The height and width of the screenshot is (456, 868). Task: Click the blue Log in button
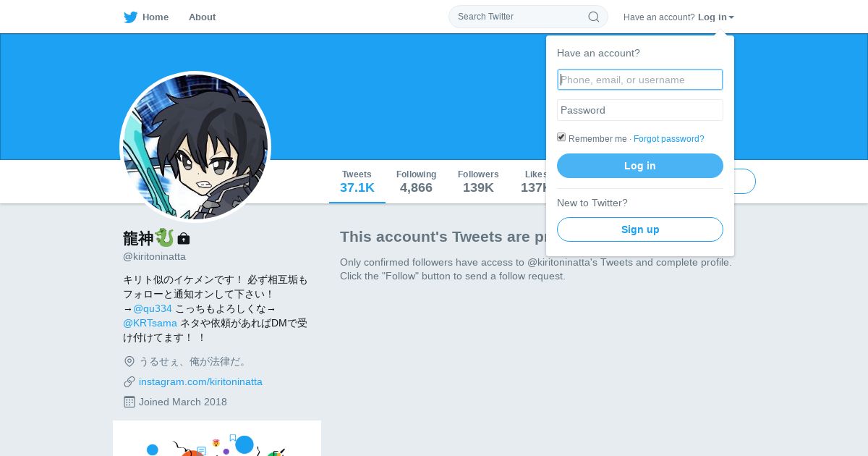point(640,166)
